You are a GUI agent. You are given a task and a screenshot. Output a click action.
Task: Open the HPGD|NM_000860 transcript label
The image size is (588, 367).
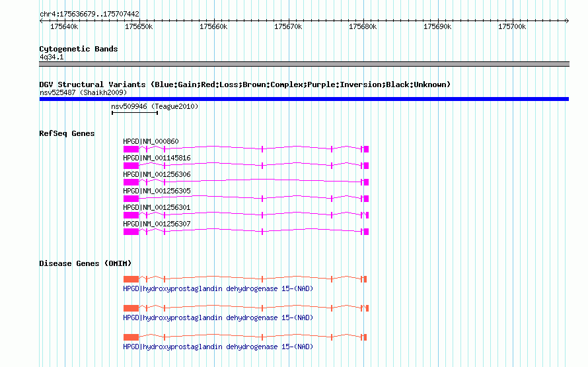click(151, 141)
